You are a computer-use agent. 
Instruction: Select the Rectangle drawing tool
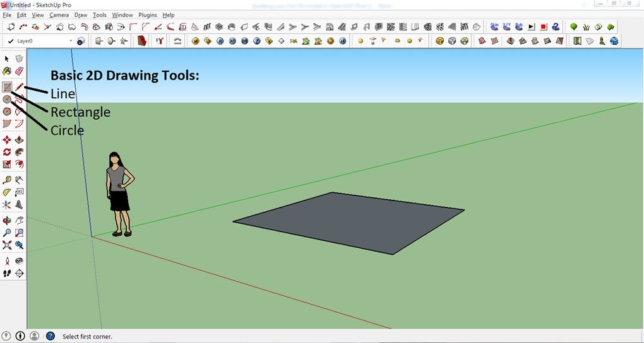point(7,87)
